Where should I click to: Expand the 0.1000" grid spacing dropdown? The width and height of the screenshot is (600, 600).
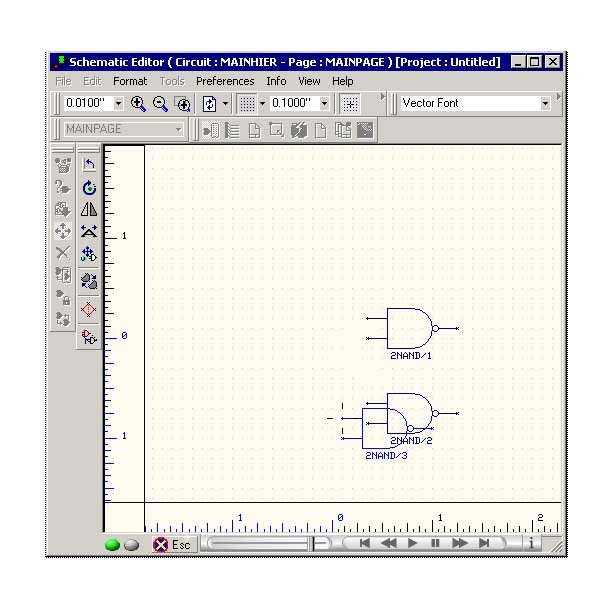point(324,103)
